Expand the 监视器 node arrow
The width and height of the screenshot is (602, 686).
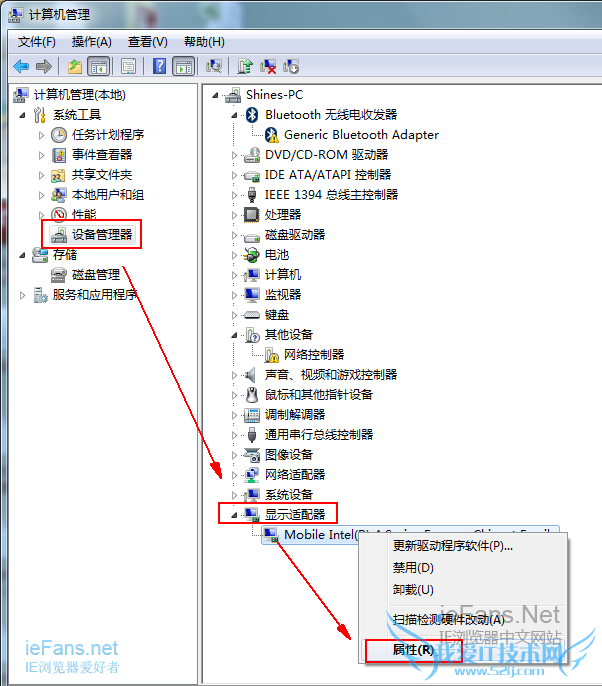[234, 295]
